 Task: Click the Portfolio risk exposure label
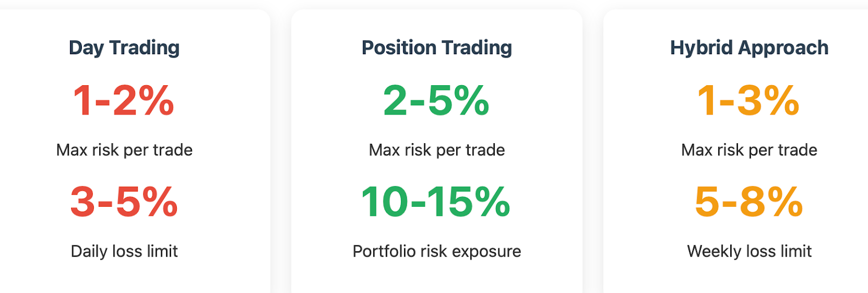click(437, 251)
